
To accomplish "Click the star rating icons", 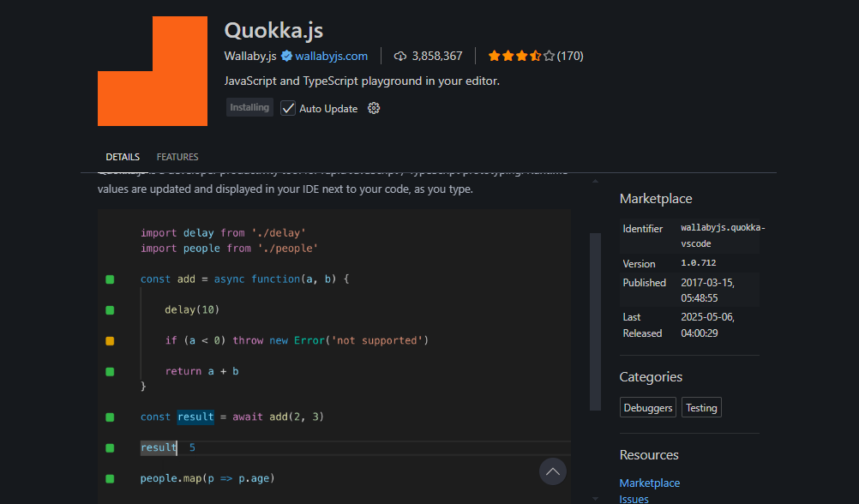I will (x=521, y=56).
